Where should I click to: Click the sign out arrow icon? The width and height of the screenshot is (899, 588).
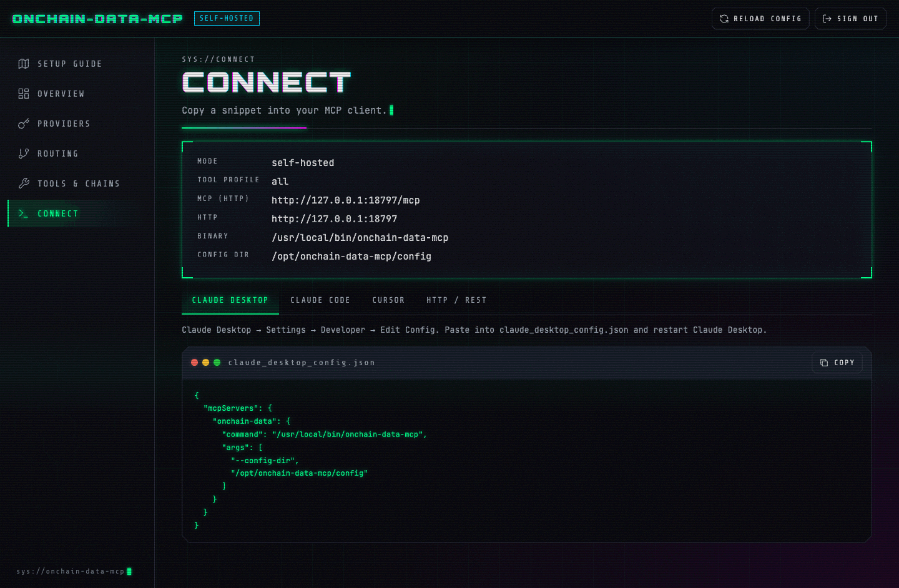point(827,19)
